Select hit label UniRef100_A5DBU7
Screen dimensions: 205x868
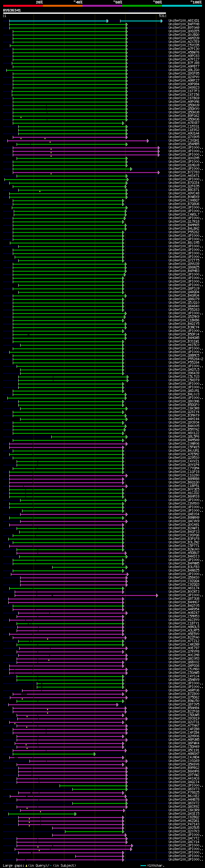pos(184,553)
